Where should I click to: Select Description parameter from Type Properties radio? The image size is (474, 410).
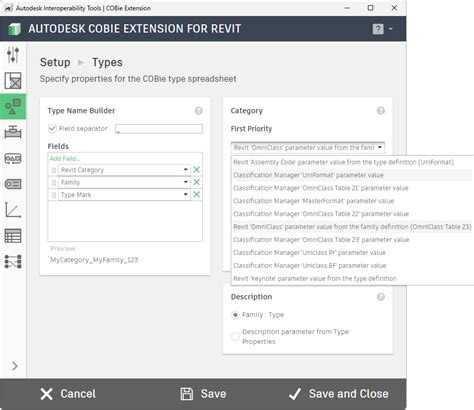(235, 337)
